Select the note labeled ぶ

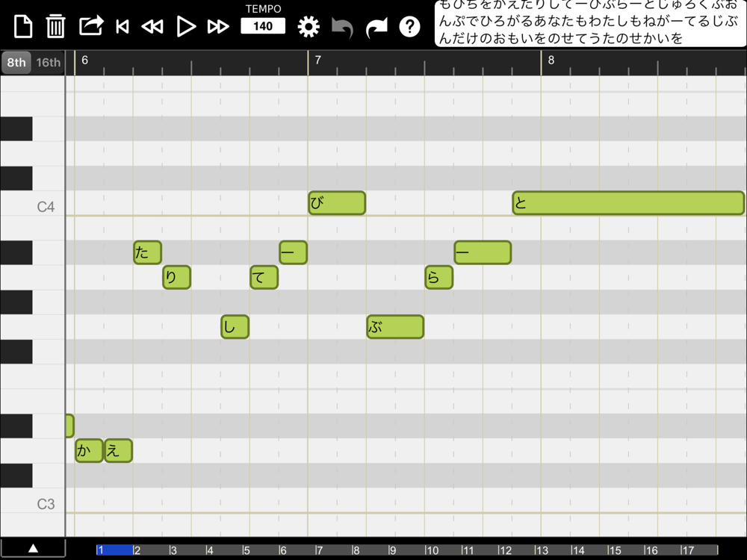click(395, 327)
